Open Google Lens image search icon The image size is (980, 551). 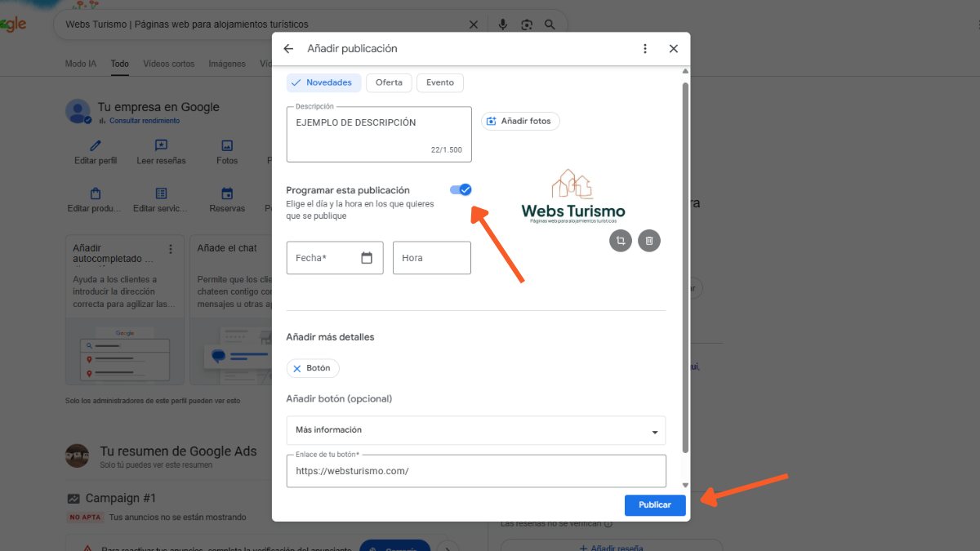click(527, 24)
